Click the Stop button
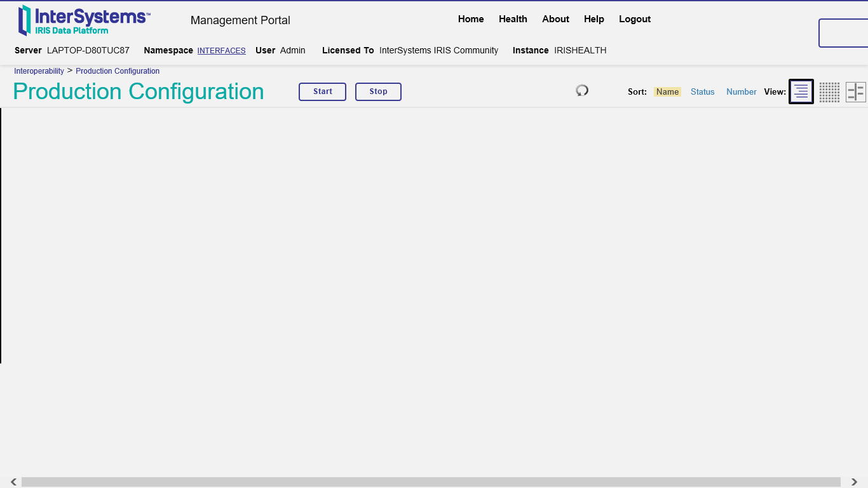The height and width of the screenshot is (488, 868). (x=378, y=91)
